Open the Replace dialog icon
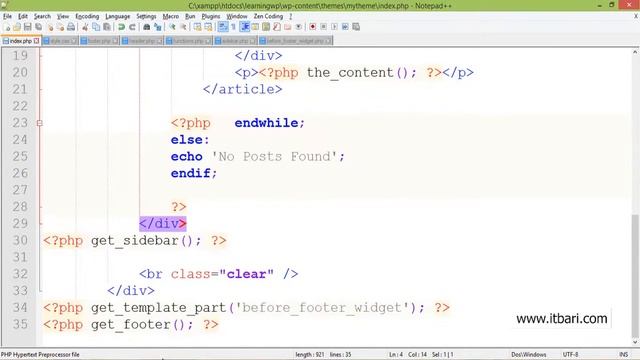The image size is (640, 360). pyautogui.click(x=158, y=27)
